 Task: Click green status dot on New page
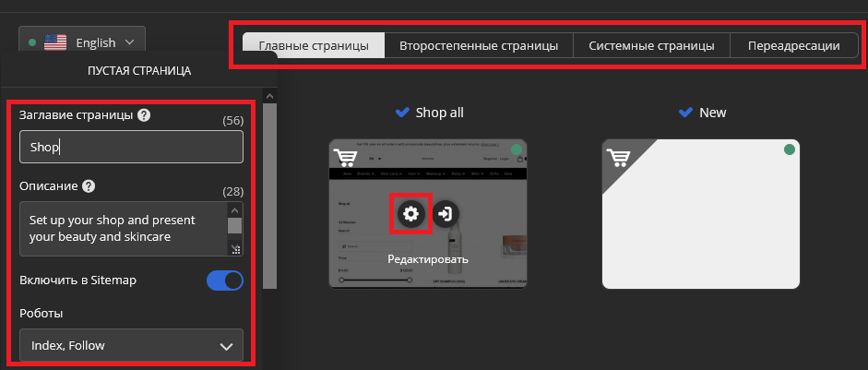coord(789,149)
